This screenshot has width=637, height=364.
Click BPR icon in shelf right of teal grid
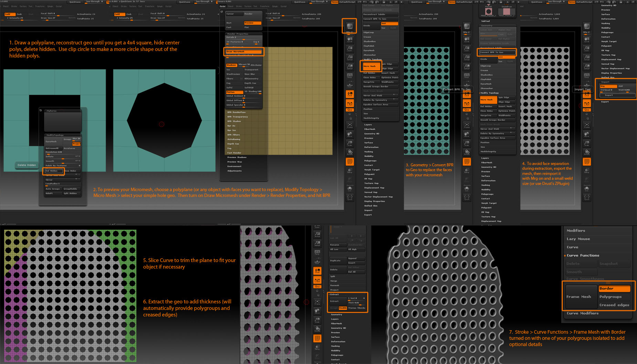coord(467,27)
